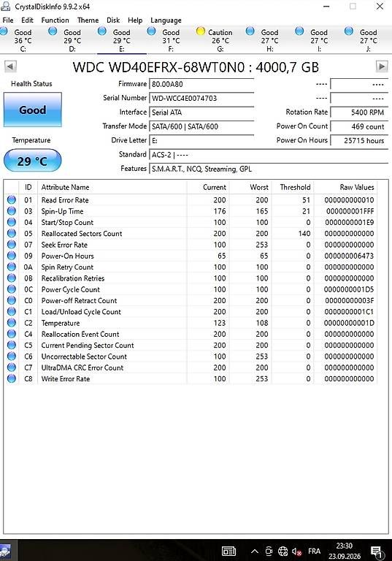Click the status orb for Reallocated Sectors Count
The width and height of the screenshot is (392, 561).
12,233
